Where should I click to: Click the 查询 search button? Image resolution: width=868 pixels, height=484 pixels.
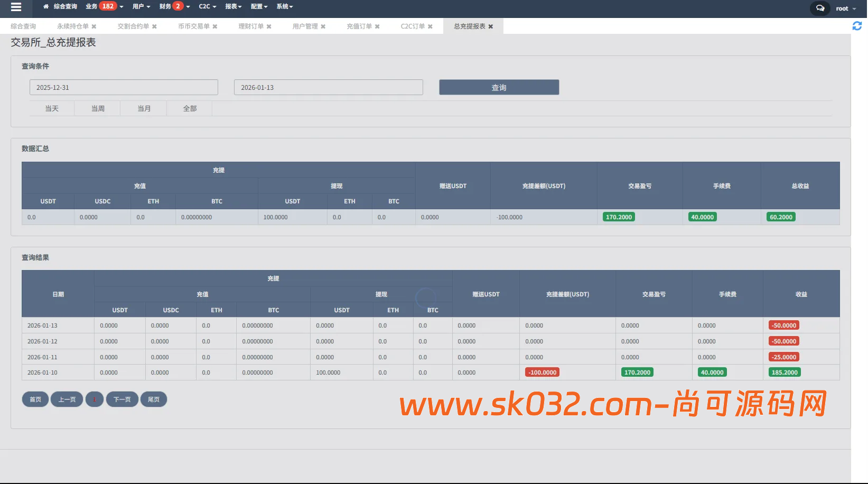pyautogui.click(x=498, y=87)
